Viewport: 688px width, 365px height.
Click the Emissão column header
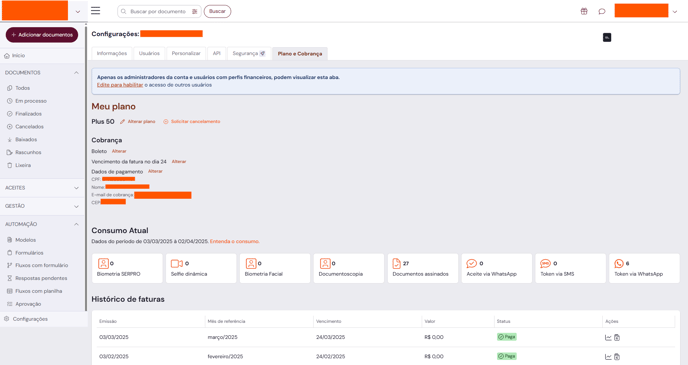[108, 322]
